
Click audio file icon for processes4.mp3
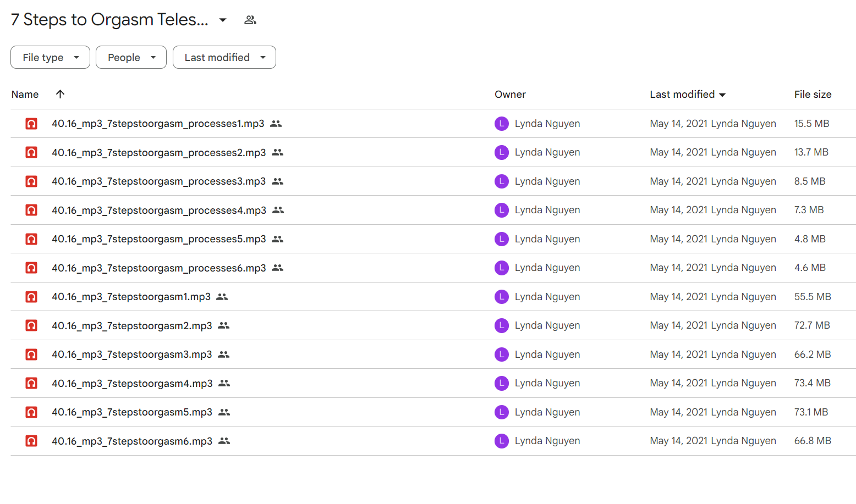(x=31, y=210)
